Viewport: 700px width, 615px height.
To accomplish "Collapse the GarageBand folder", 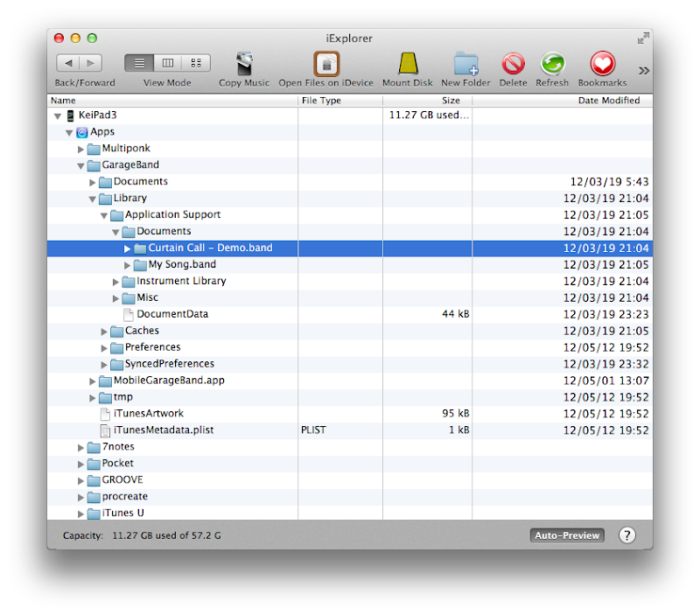I will pos(80,165).
